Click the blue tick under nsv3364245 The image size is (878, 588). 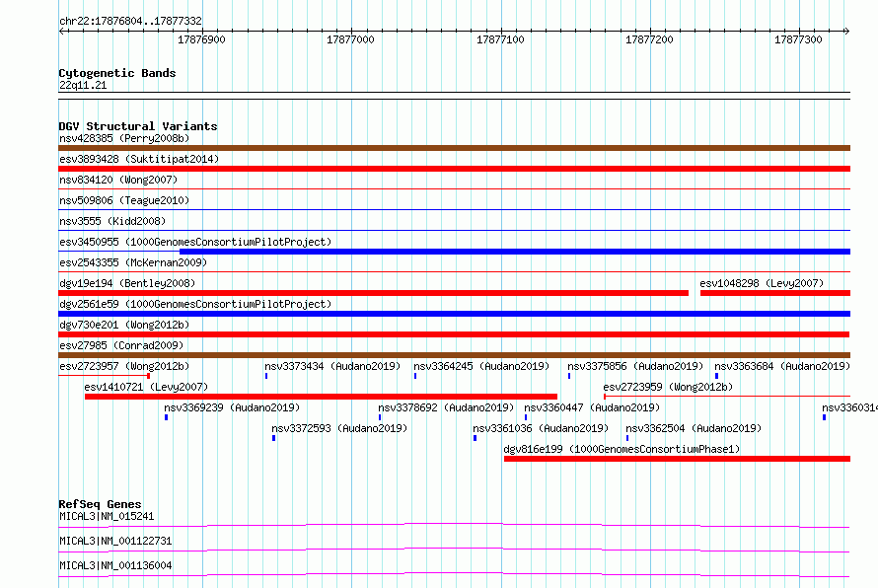pyautogui.click(x=415, y=376)
